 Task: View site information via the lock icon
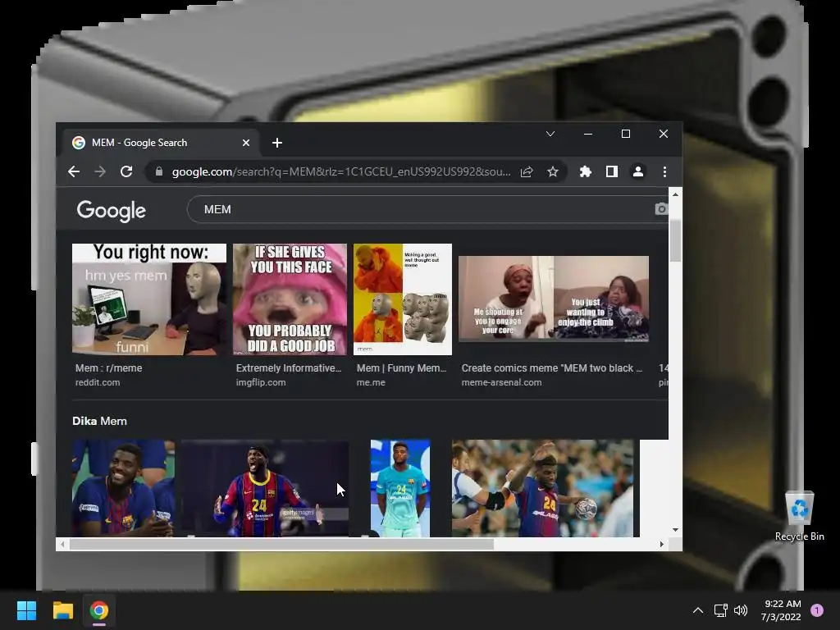tap(158, 171)
